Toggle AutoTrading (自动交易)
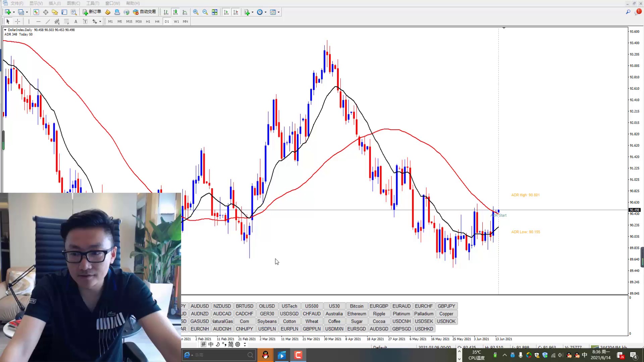Image resolution: width=644 pixels, height=362 pixels. coord(145,12)
